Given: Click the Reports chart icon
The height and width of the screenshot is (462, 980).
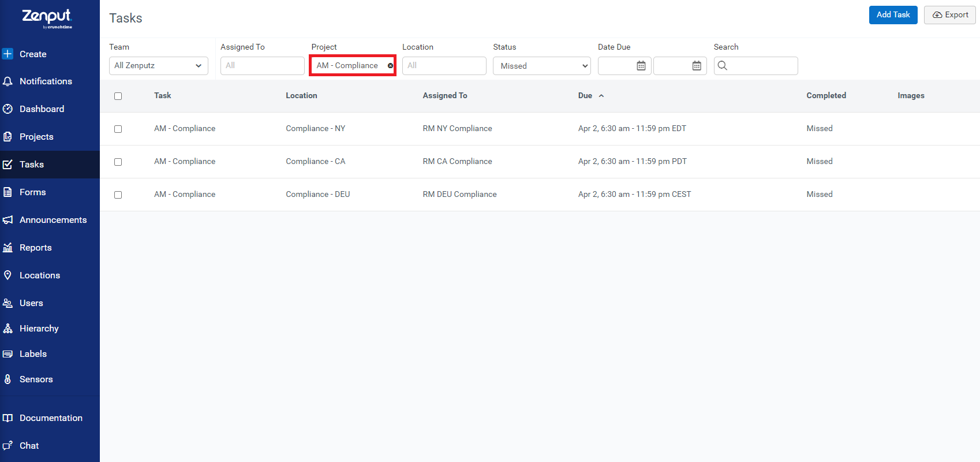Looking at the screenshot, I should (x=8, y=248).
